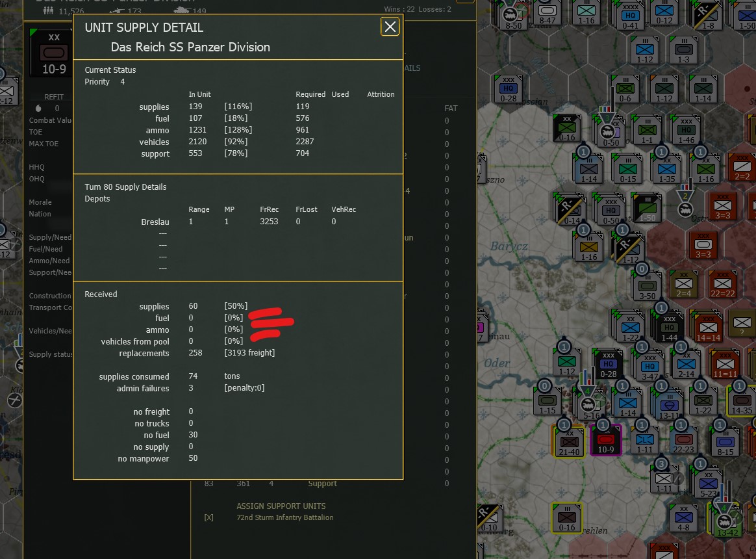Select the Soviet 2=2 counter
Viewport: 756px width, 559px height.
(742, 168)
